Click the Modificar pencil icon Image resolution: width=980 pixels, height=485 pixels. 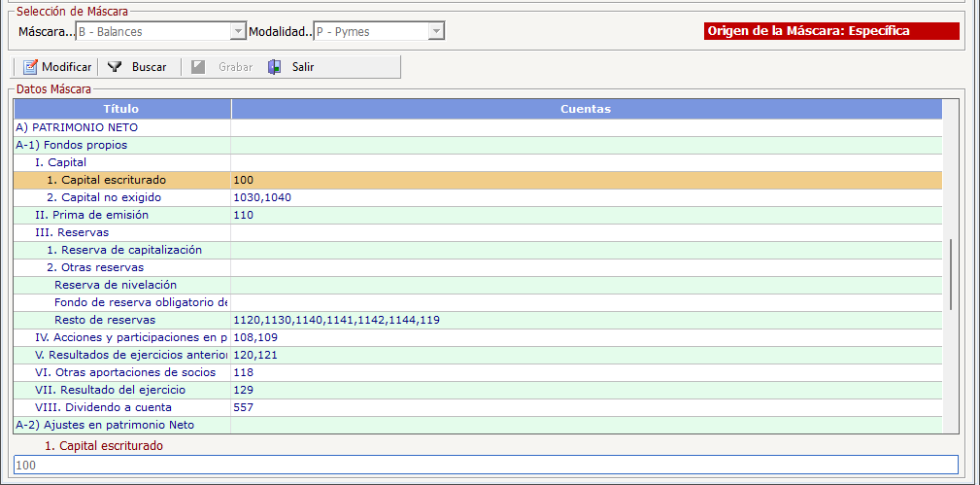pos(30,67)
